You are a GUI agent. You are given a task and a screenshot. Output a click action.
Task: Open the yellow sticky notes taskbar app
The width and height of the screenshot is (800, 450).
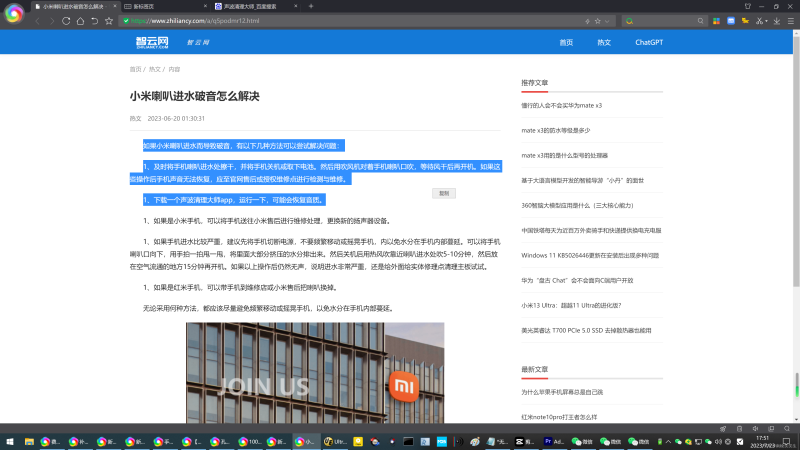(x=358, y=442)
